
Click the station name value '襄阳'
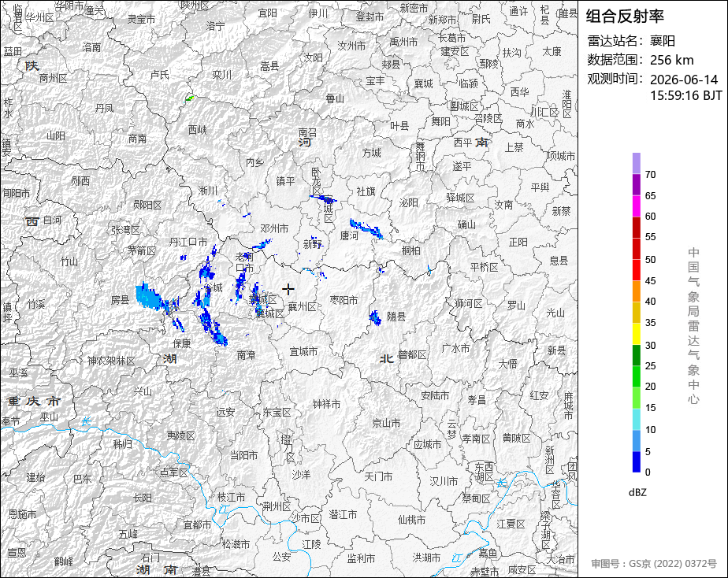pos(663,41)
